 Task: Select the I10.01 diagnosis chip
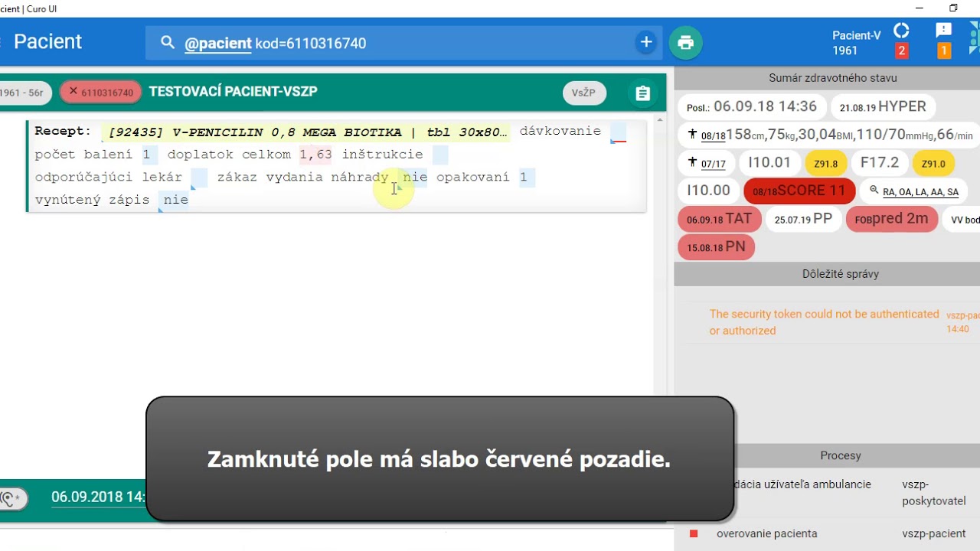point(769,163)
